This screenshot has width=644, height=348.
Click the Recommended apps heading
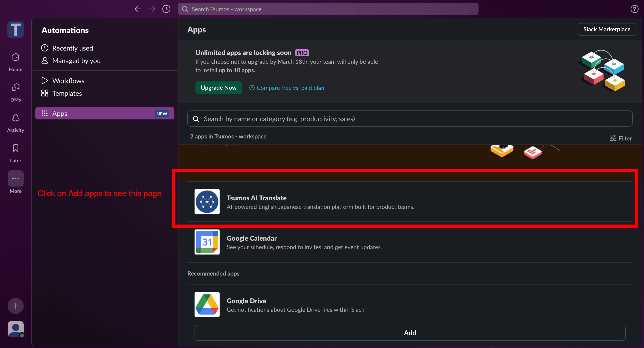pos(213,274)
